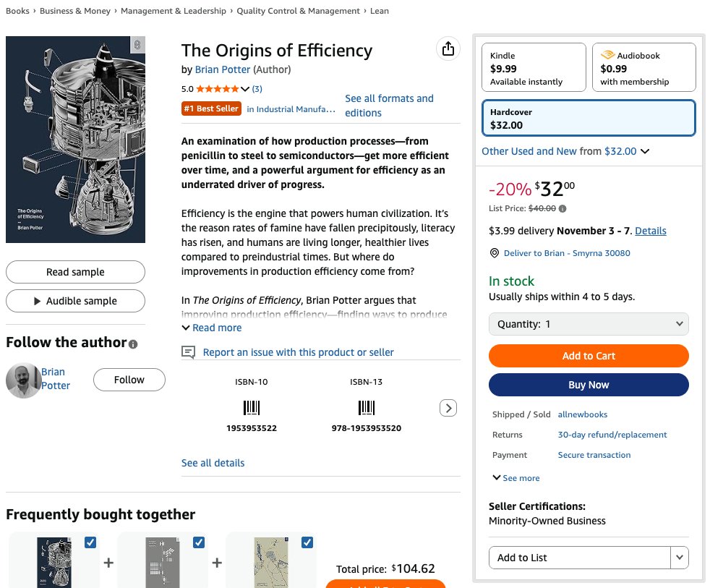Open the Quantity dropdown
Viewport: 710px width, 588px height.
point(589,324)
